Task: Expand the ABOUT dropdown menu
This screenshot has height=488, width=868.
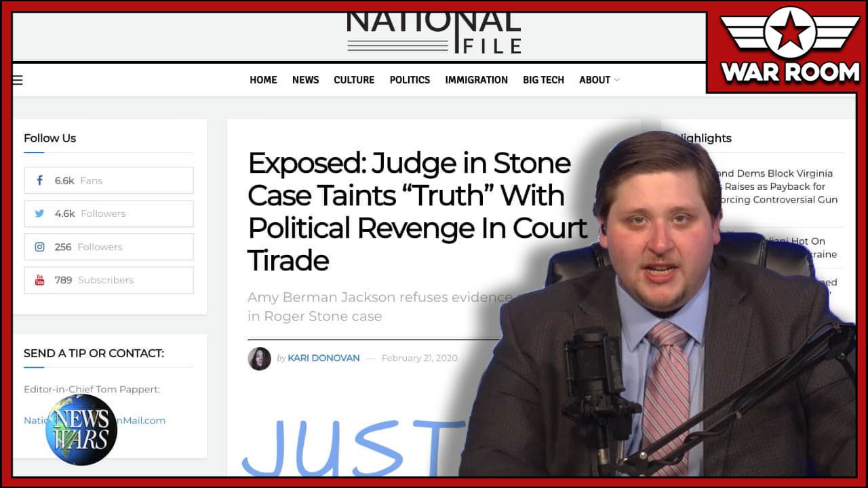Action: 599,80
